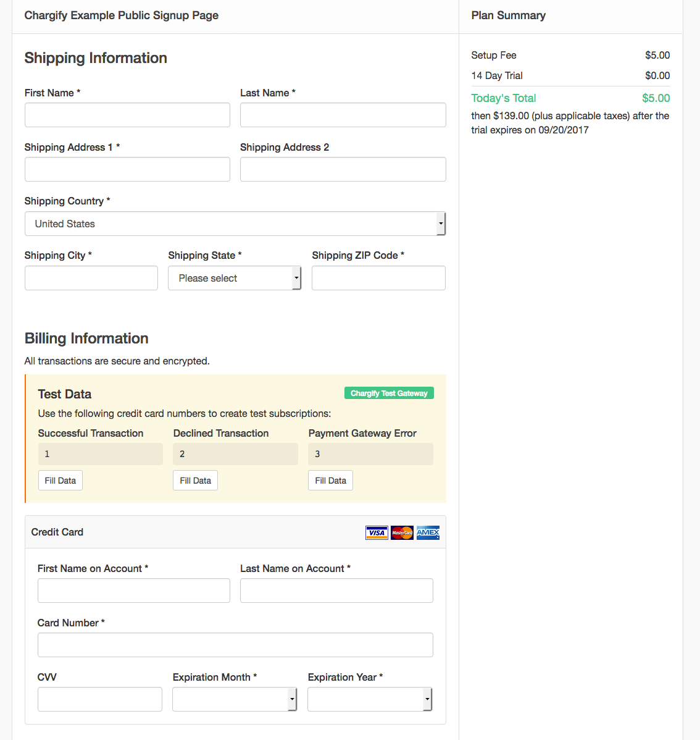This screenshot has width=700, height=740.
Task: Focus the Shipping City field
Action: pos(91,278)
